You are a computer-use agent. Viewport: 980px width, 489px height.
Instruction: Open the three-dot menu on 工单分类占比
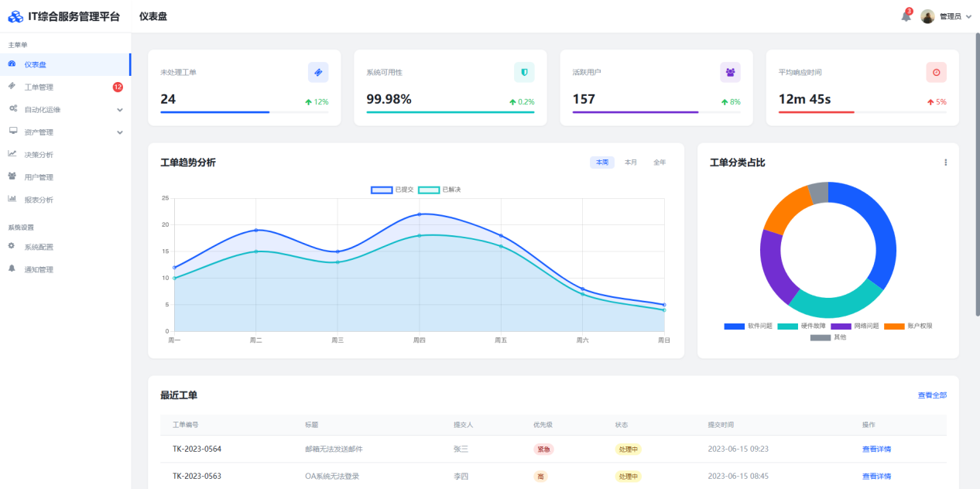coord(945,162)
